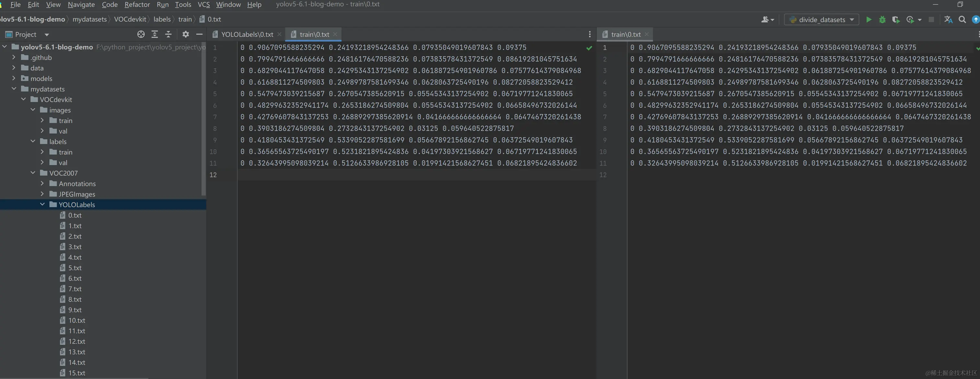The height and width of the screenshot is (379, 980).
Task: Collapse the VOCdevkit folder
Action: coord(24,99)
